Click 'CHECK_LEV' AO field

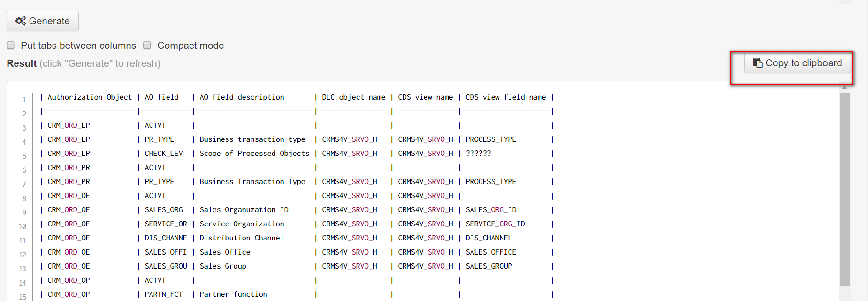coord(163,154)
